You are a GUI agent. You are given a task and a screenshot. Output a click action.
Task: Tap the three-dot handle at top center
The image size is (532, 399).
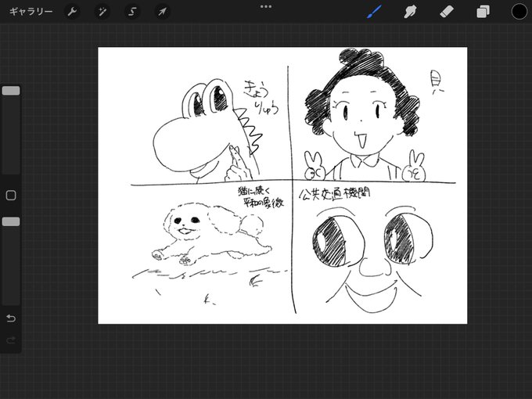coord(266,6)
